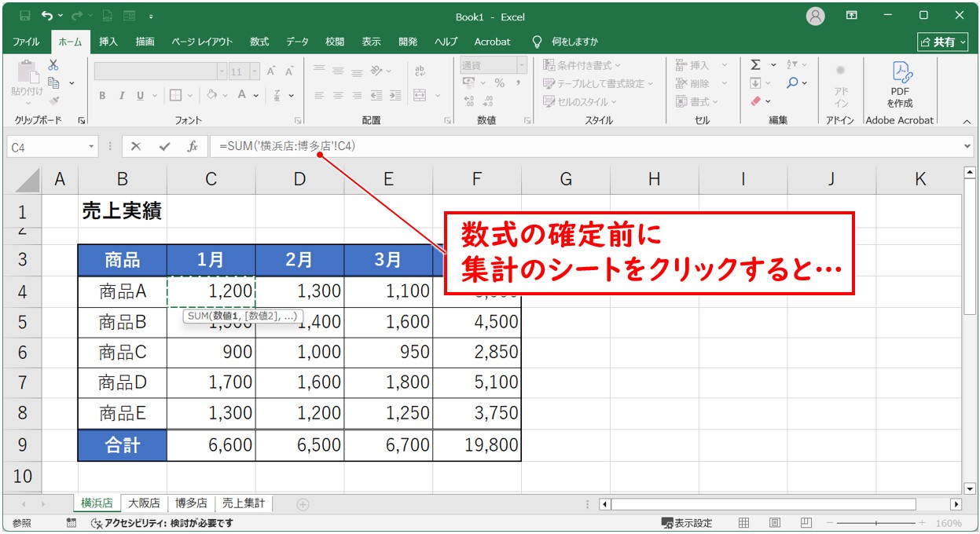This screenshot has height=534, width=980.
Task: Confirm formula with checkmark icon
Action: click(x=164, y=147)
